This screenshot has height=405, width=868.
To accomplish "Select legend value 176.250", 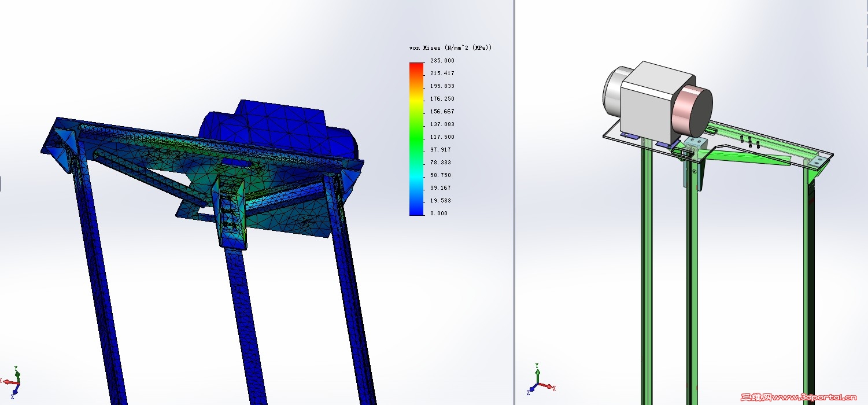I will pyautogui.click(x=442, y=98).
